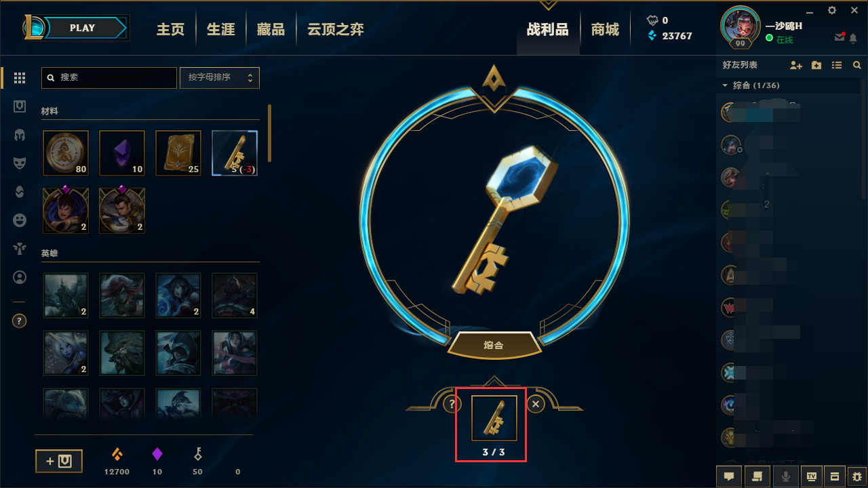Viewport: 868px width, 488px height.
Task: Open the 按字母排序 sort dropdown
Action: pyautogui.click(x=219, y=77)
